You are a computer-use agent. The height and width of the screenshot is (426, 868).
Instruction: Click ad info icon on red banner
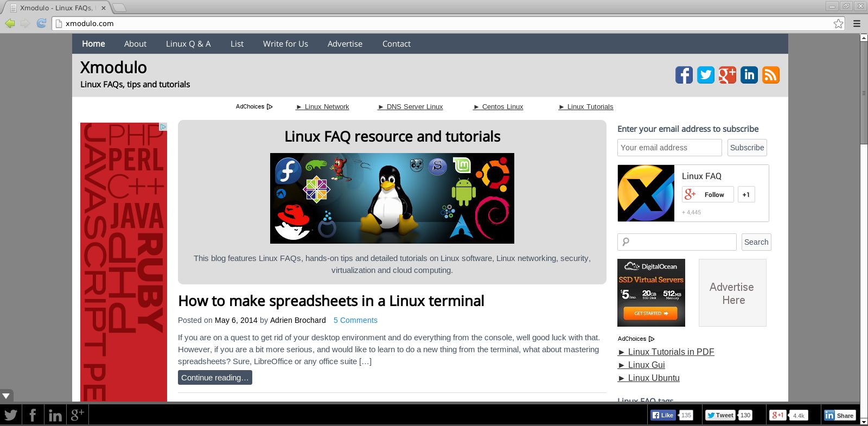click(163, 126)
